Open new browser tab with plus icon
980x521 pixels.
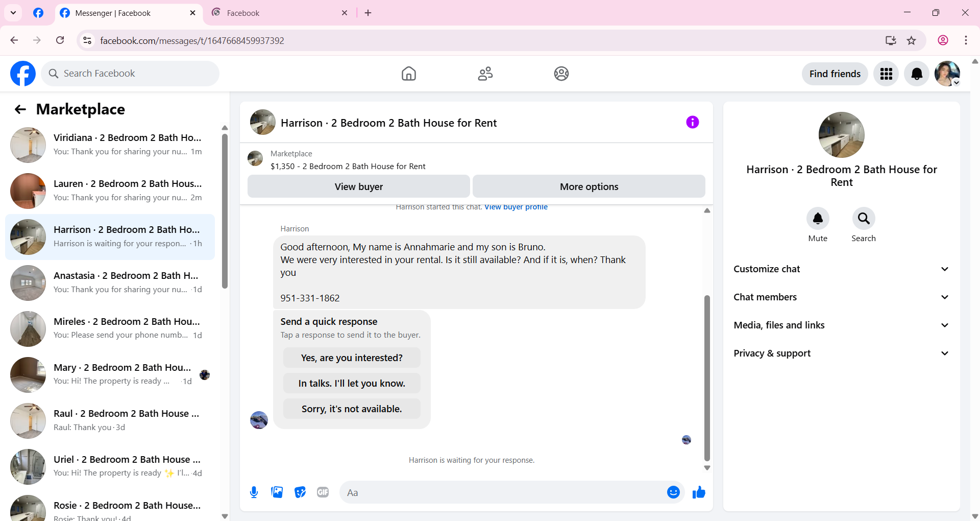[368, 13]
